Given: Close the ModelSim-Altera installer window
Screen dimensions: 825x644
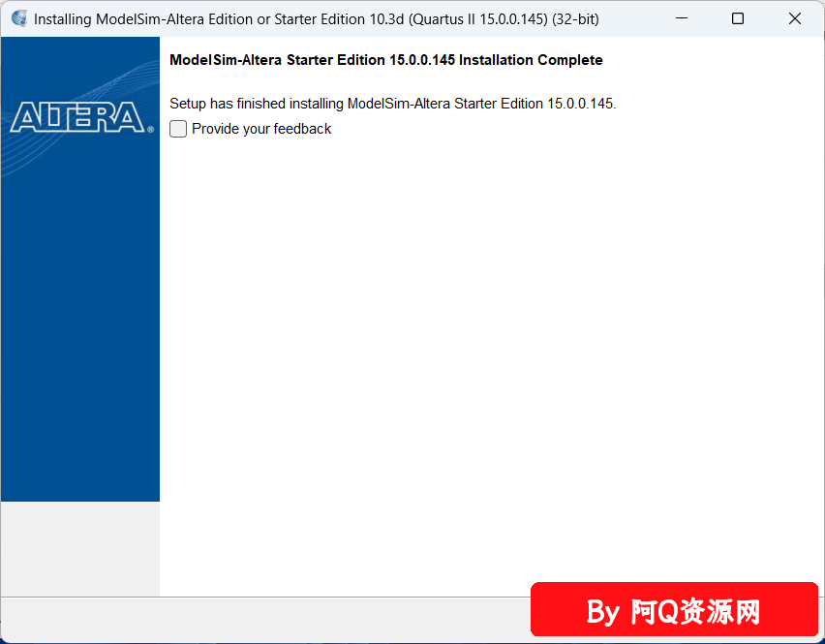Looking at the screenshot, I should pos(794,19).
